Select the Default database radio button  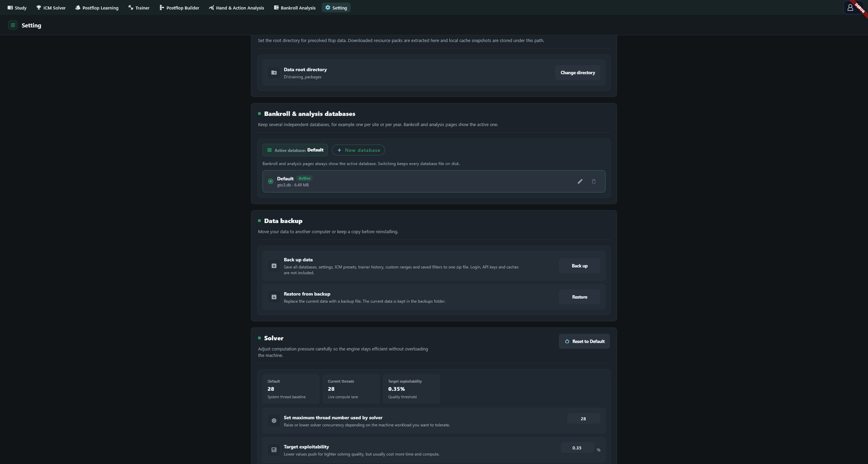point(271,181)
